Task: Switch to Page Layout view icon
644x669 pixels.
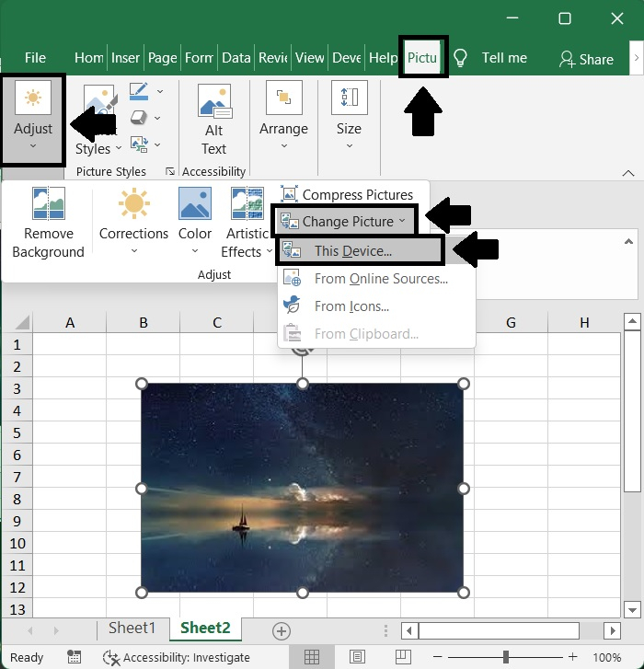Action: coord(357,657)
